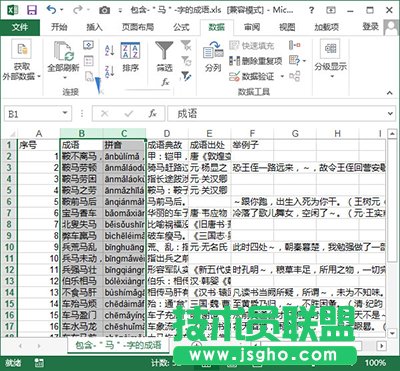
Task: Click the Reapply filter icon
Action: [186, 61]
